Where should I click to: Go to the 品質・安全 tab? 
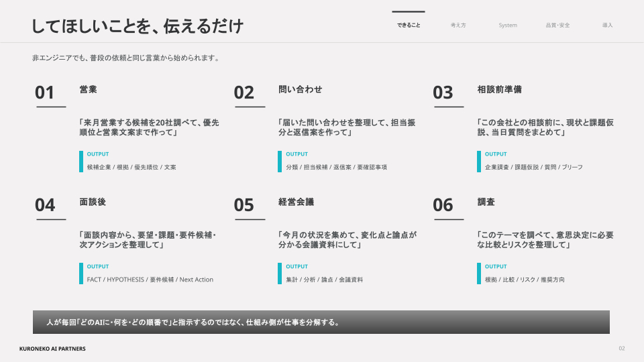557,25
